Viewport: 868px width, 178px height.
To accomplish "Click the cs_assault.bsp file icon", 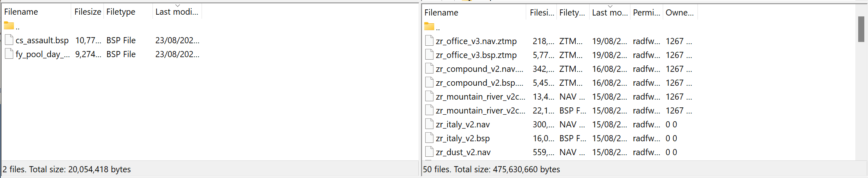I will (x=9, y=40).
